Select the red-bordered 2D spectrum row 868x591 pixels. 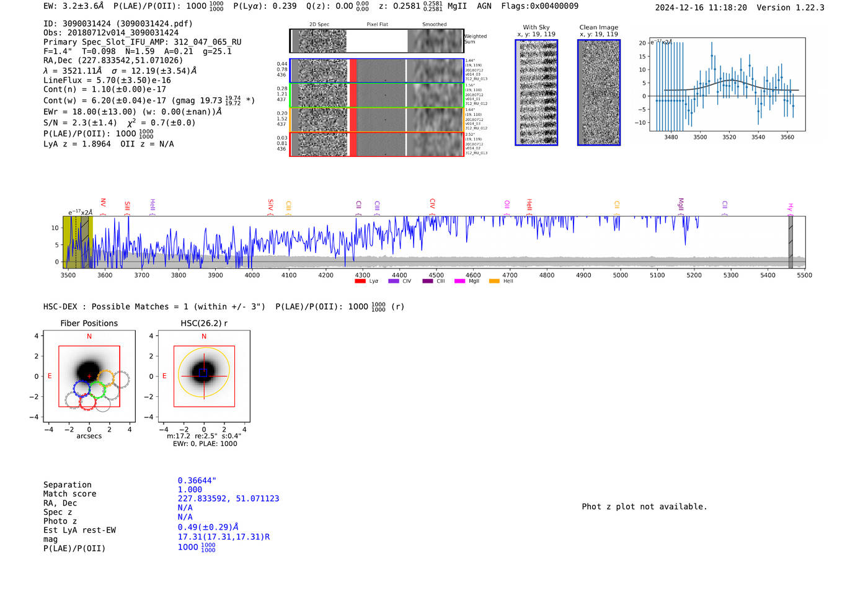(377, 144)
